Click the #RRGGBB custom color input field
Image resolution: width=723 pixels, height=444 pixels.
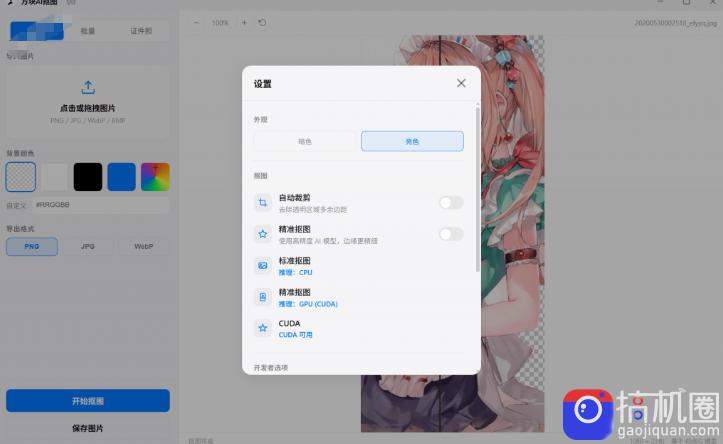click(x=101, y=205)
